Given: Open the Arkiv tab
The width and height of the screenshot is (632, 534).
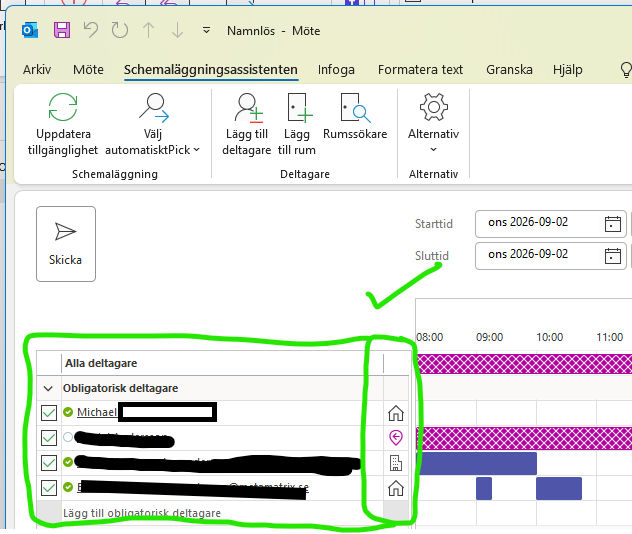Looking at the screenshot, I should pyautogui.click(x=37, y=70).
